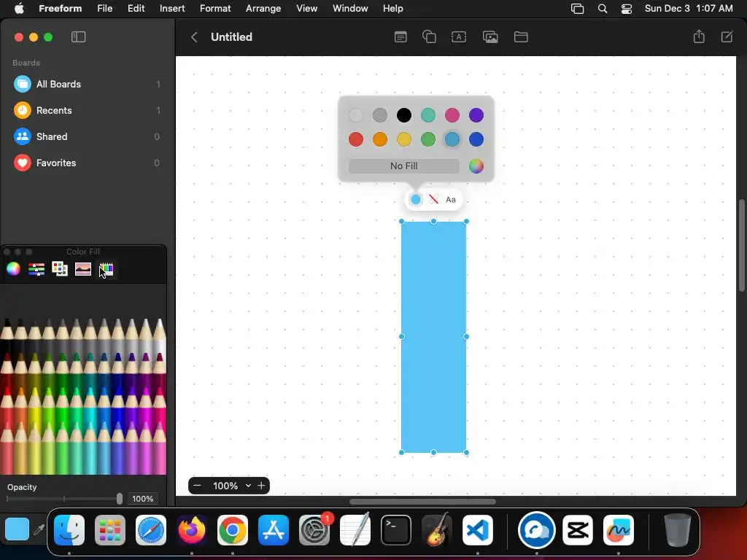The height and width of the screenshot is (560, 747).
Task: Pick the light gray fill swatch
Action: (x=355, y=114)
